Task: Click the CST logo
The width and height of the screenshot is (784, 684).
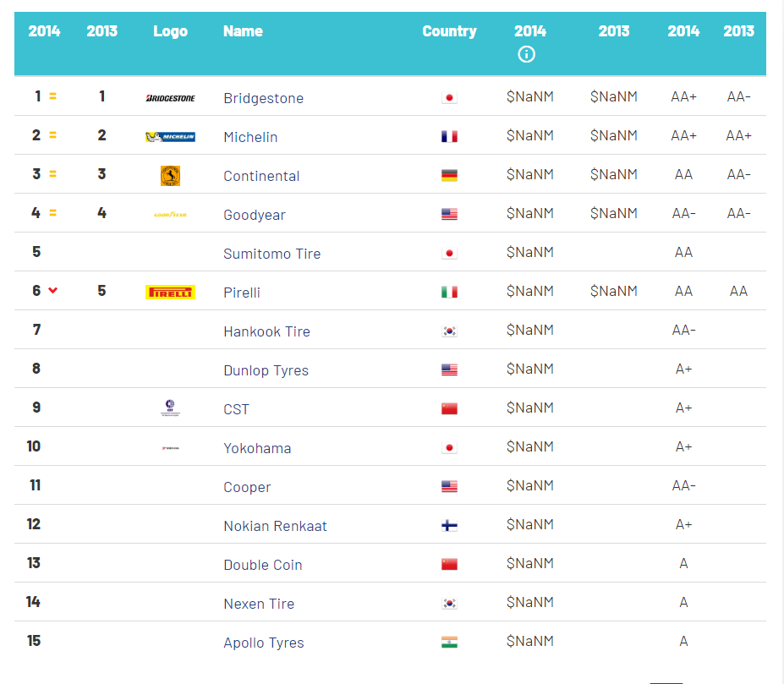Action: coord(171,408)
